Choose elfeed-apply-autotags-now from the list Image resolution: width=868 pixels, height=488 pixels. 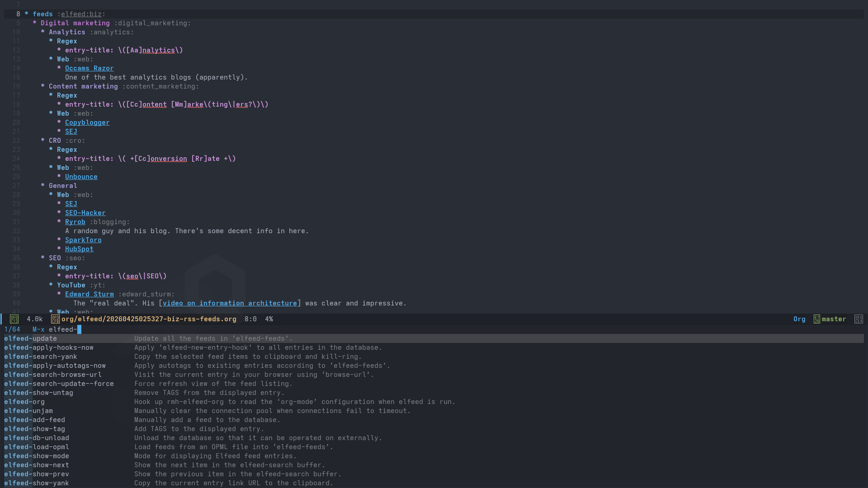(x=55, y=366)
